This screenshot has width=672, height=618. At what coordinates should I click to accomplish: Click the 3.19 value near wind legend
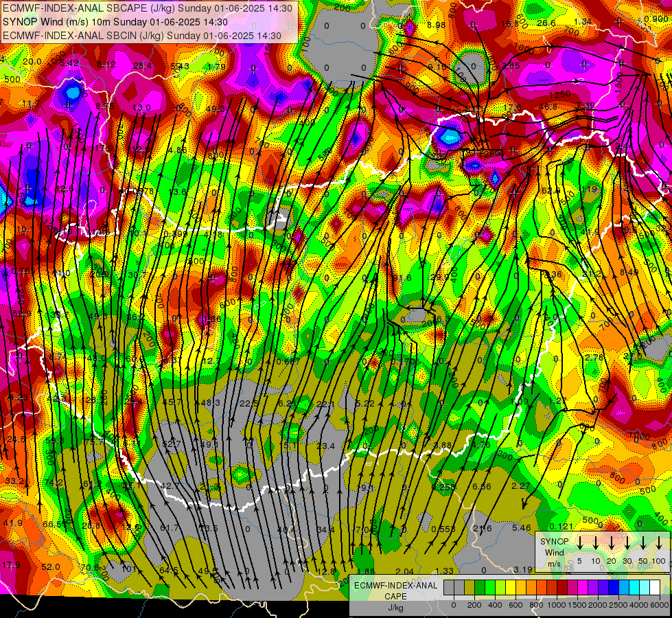point(523,569)
